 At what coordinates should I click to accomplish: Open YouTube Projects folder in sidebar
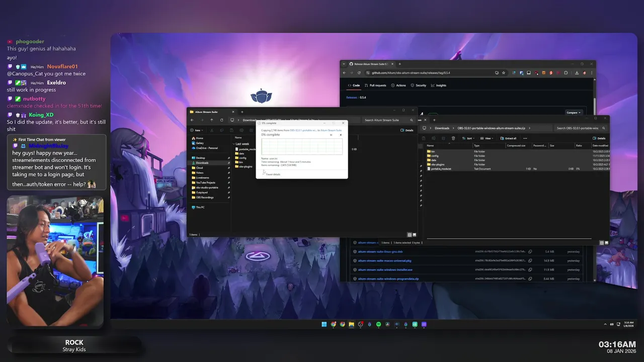coord(204,183)
